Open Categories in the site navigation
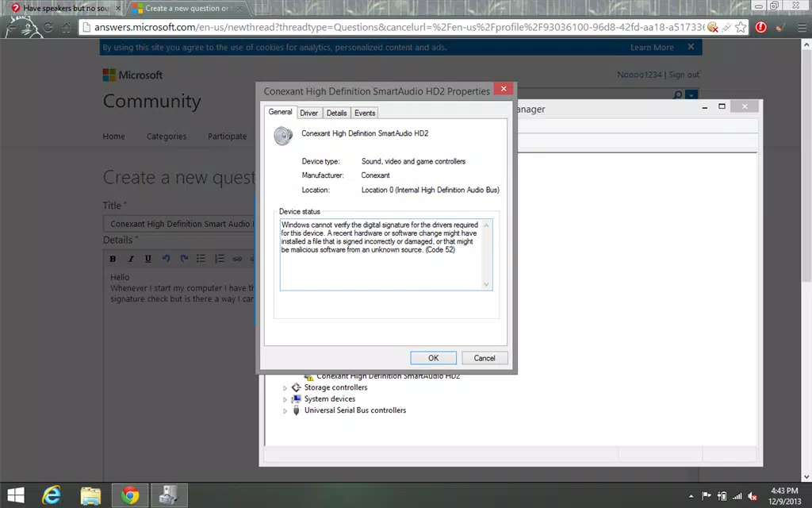812x508 pixels. point(167,137)
